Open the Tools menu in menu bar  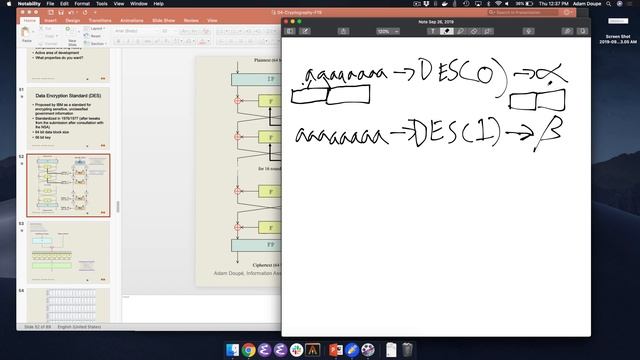click(102, 4)
